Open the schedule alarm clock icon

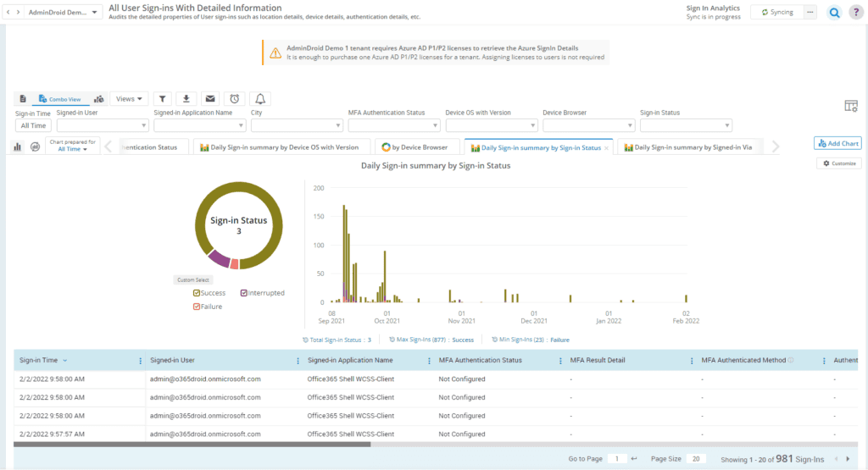235,99
